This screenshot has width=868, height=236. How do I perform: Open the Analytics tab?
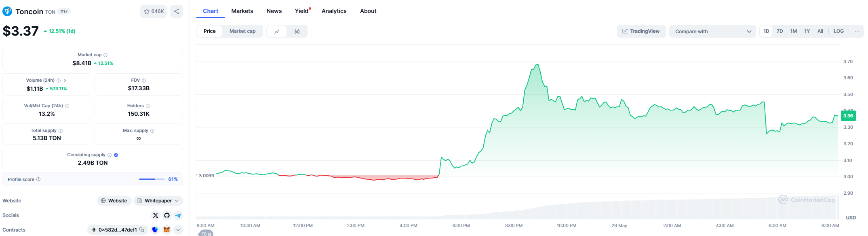[334, 11]
